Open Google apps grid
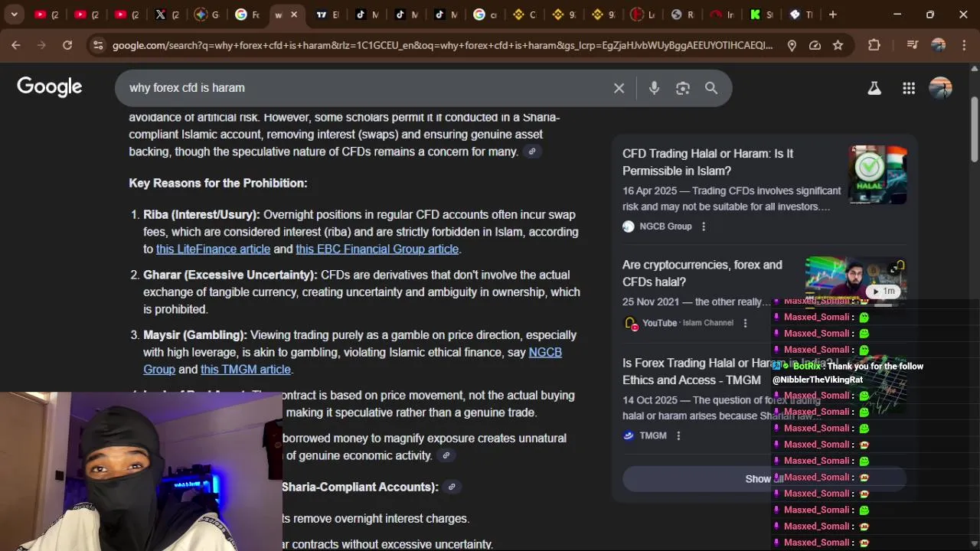 [909, 88]
